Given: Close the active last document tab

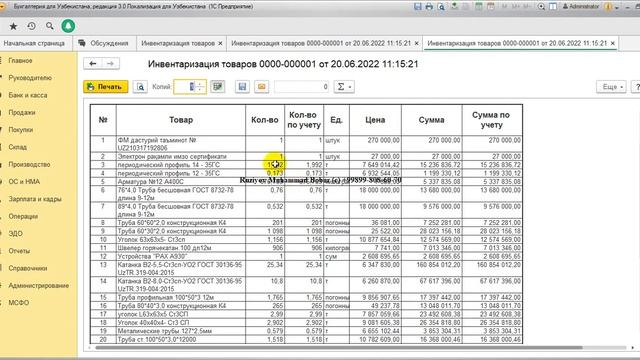Looking at the screenshot, I should coord(613,43).
